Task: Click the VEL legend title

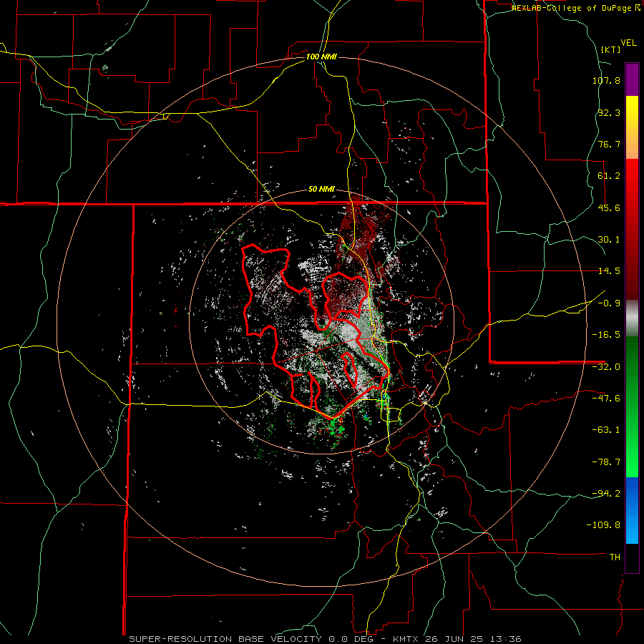Action: click(x=628, y=43)
